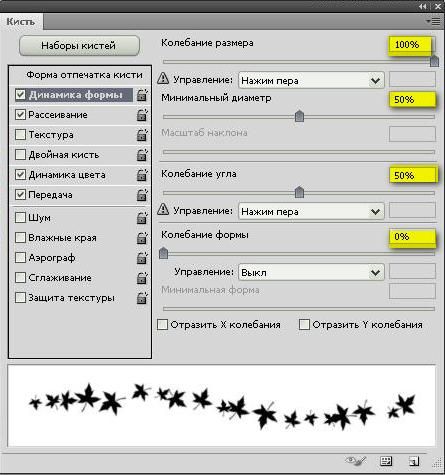Click warning triangle beside angle jitter control
Viewport: 445px width, 475px height.
point(163,209)
